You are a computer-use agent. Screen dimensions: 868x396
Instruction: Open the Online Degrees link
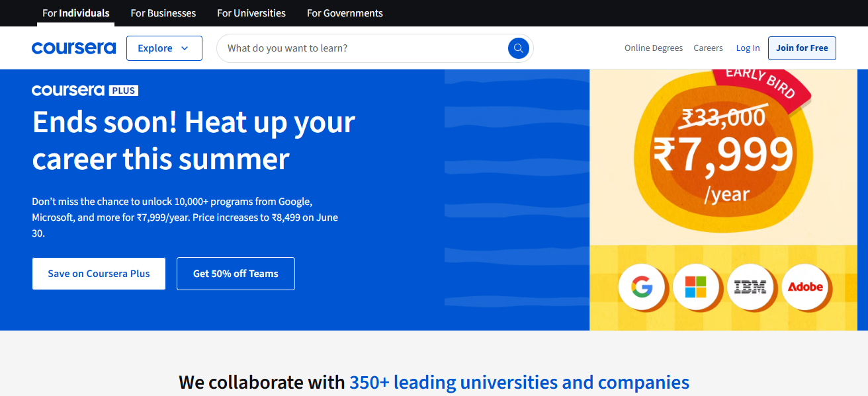coord(654,48)
